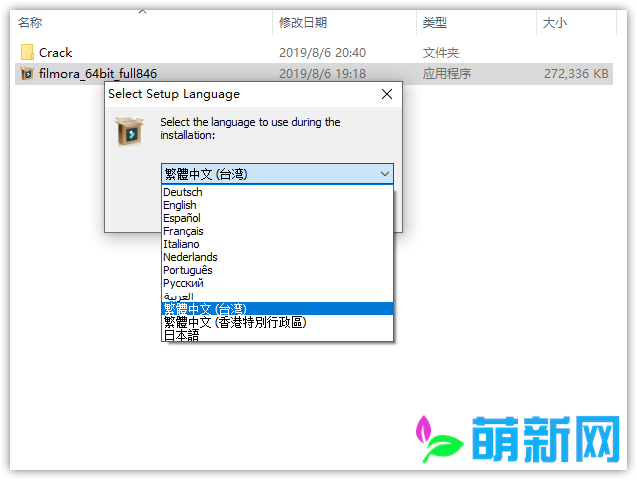Choose 繁體中文 (香港特別行政區) from the list
This screenshot has height=480, width=637.
pyautogui.click(x=277, y=322)
